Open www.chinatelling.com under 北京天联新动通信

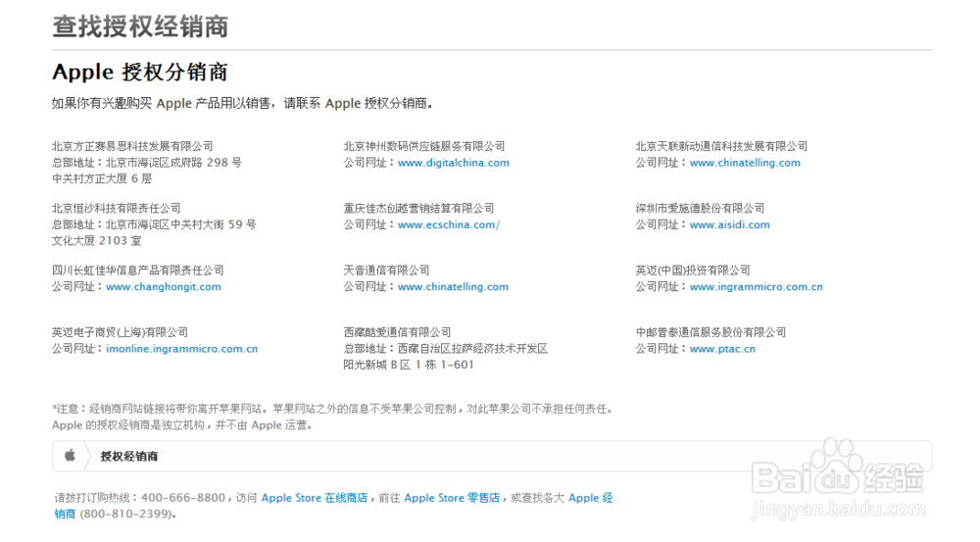click(x=745, y=163)
